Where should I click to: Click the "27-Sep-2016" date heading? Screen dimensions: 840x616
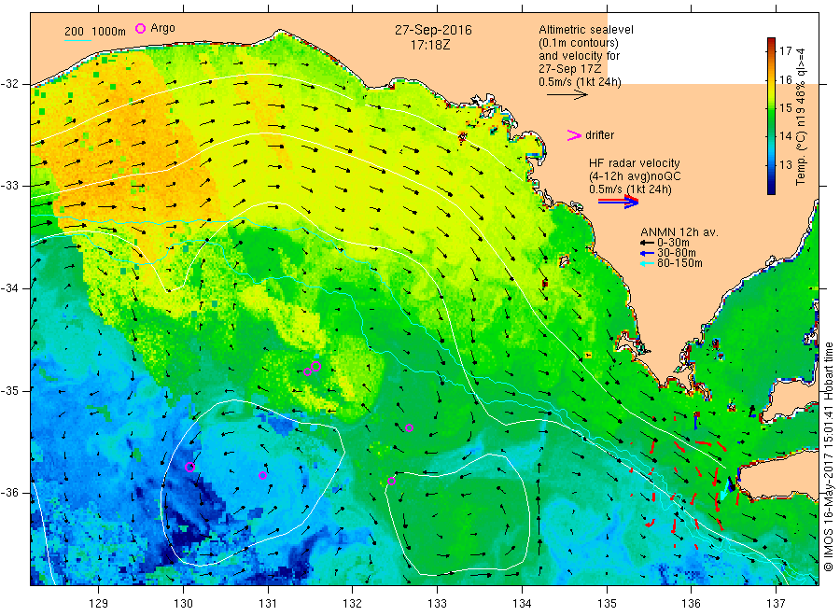point(433,30)
